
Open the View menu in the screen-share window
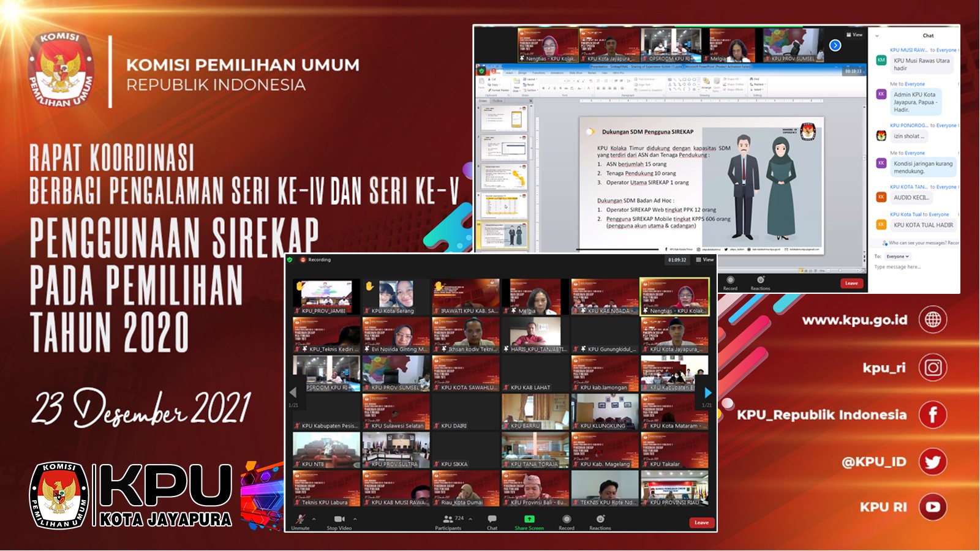(854, 35)
